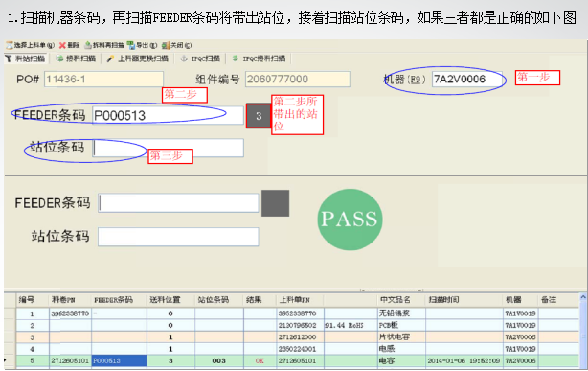Click cell 3962338770 in 料卷PN column
The height and width of the screenshot is (371, 588).
point(70,313)
